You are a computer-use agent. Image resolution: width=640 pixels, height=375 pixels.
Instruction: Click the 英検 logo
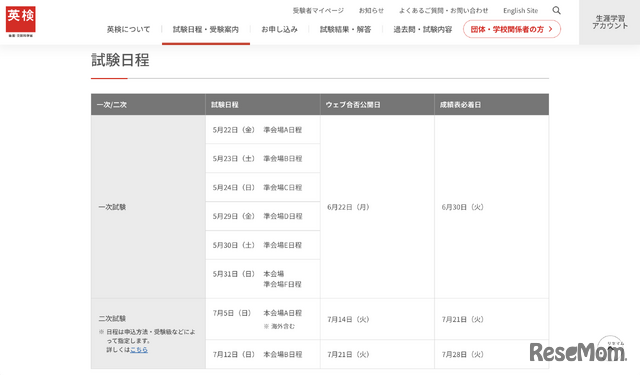point(20,21)
